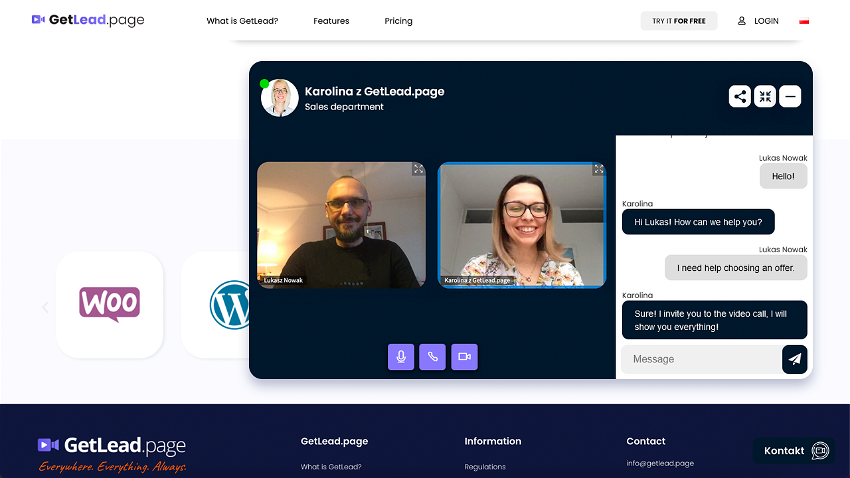Go to the Pricing page

point(398,21)
